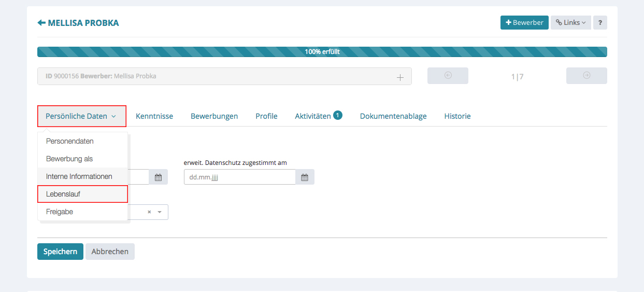Click the dd.mm.jjjj date input field
Image resolution: width=644 pixels, height=292 pixels.
point(239,177)
